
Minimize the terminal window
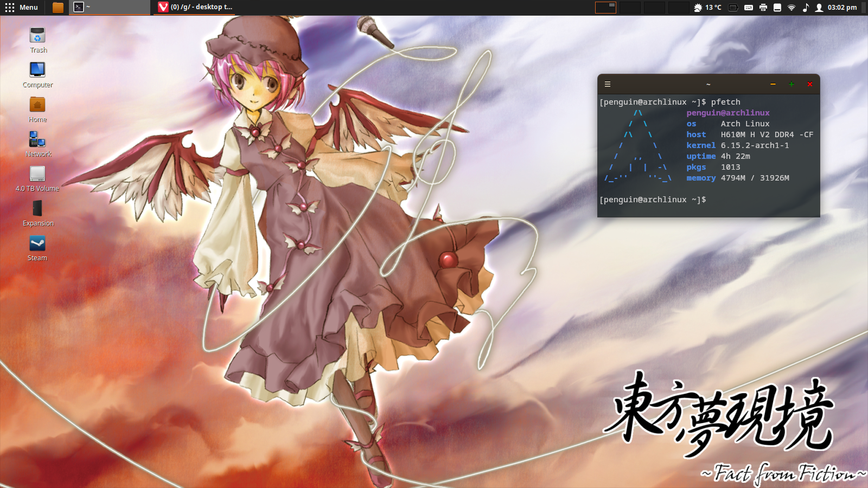[773, 84]
